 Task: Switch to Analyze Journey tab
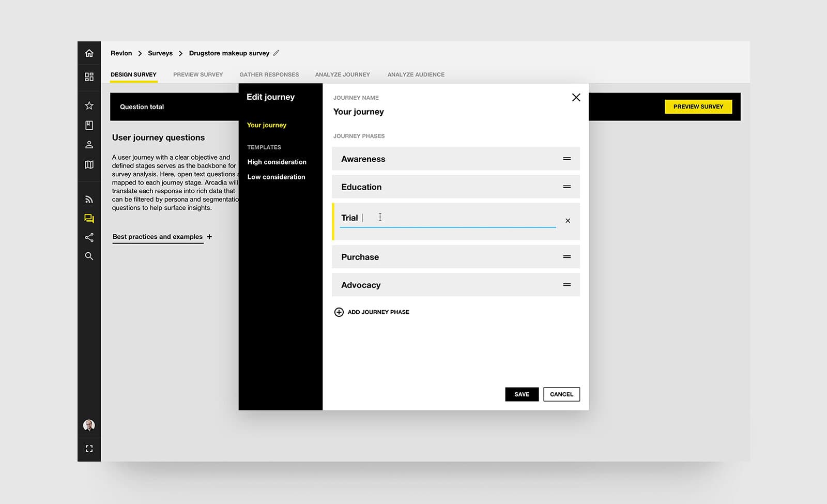(343, 74)
